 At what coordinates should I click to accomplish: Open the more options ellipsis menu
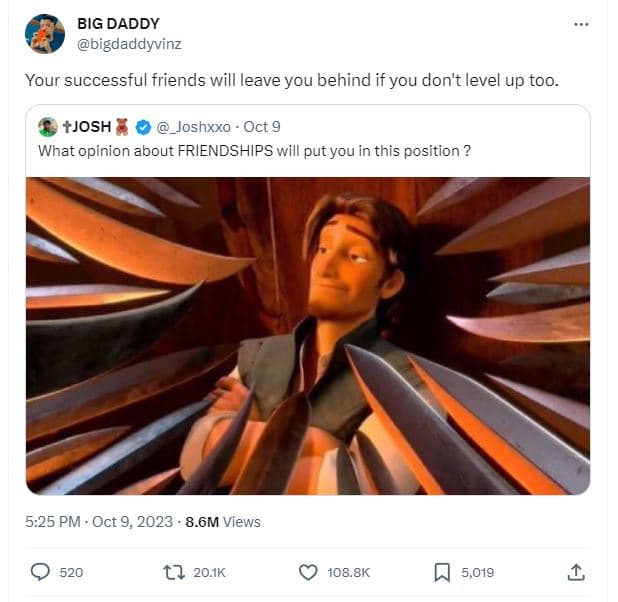(x=581, y=24)
